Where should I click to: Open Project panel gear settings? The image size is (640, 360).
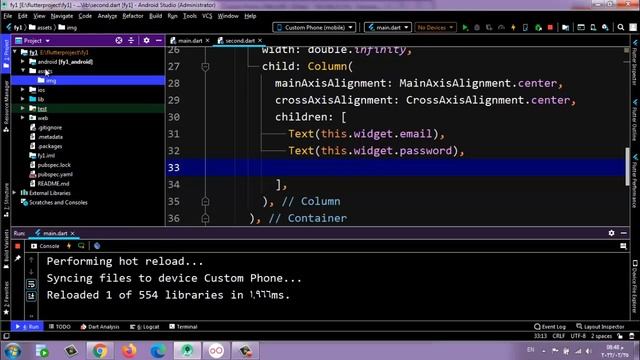point(146,40)
